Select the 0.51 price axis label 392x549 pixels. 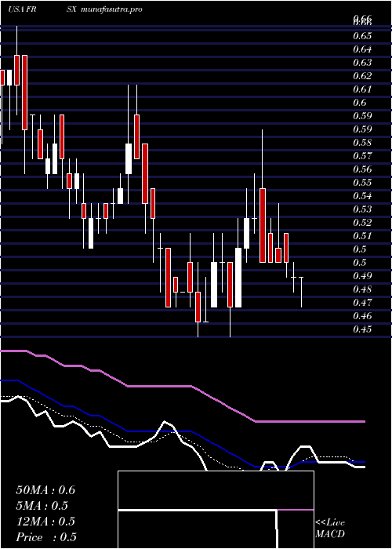[x=361, y=235]
